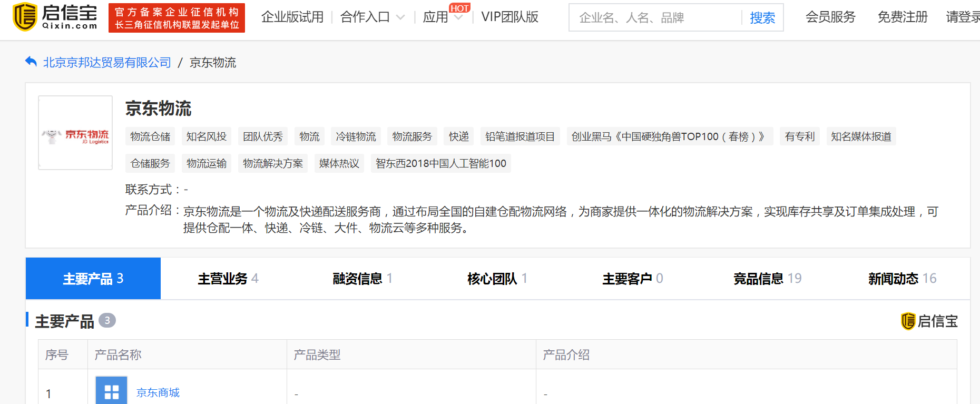
Task: Switch to the 竞品信息 tab
Action: pyautogui.click(x=768, y=278)
